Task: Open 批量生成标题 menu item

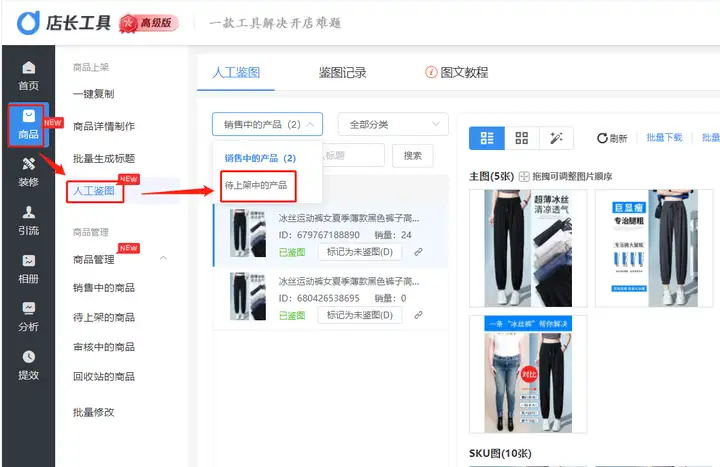Action: pyautogui.click(x=104, y=158)
